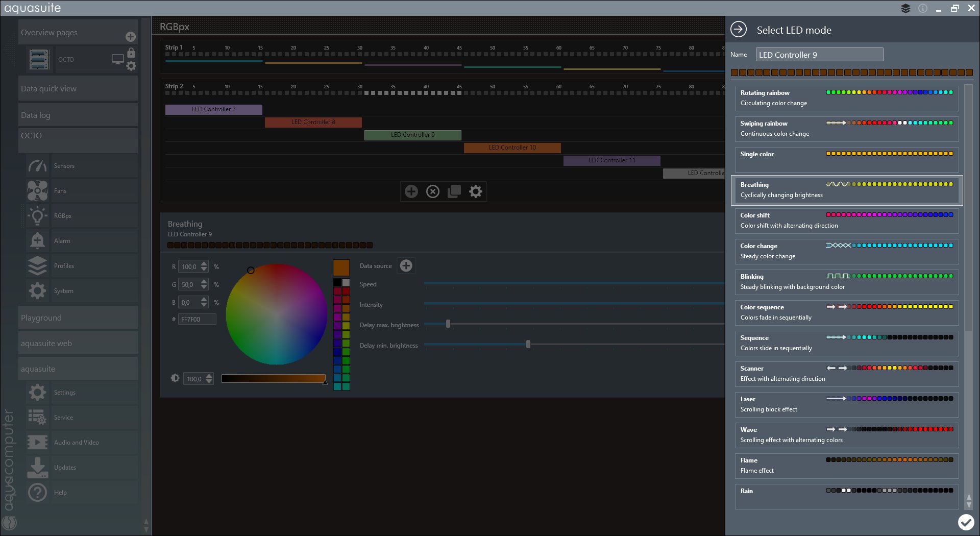
Task: Select the Rotating rainbow LED mode
Action: pos(846,98)
